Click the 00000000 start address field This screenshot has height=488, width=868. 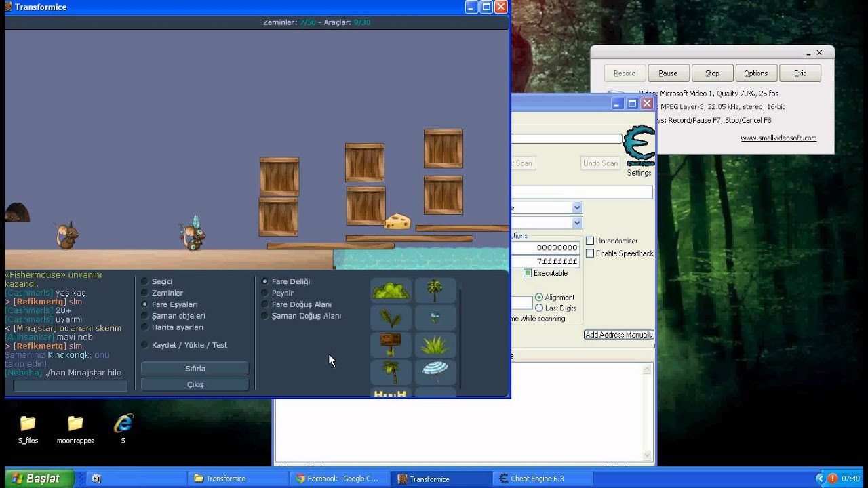[546, 248]
